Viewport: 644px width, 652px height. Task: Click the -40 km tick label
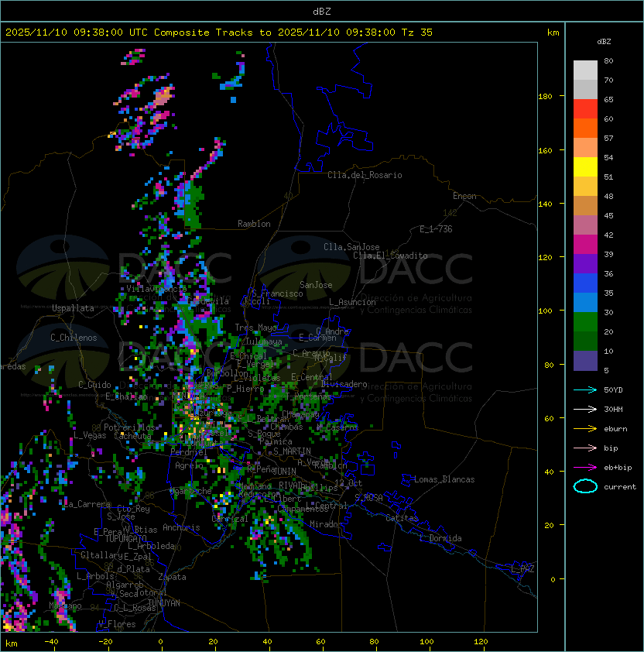click(51, 642)
